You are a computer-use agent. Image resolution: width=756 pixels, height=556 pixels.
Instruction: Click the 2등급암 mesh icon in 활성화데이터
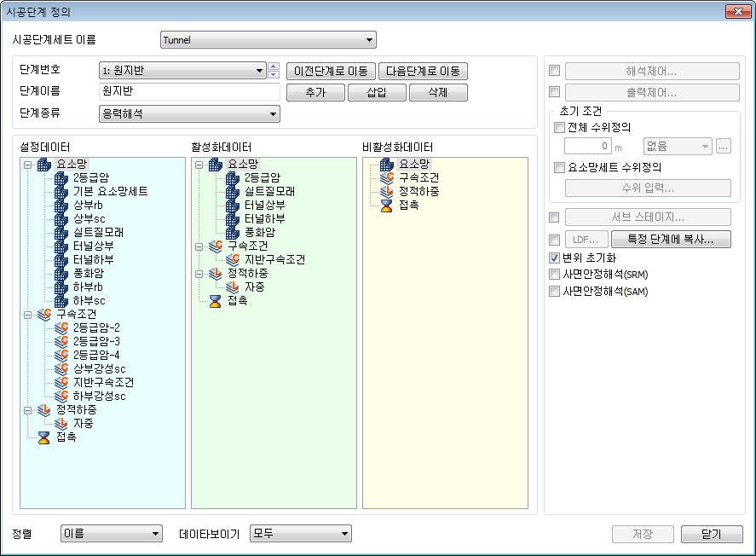(x=233, y=178)
